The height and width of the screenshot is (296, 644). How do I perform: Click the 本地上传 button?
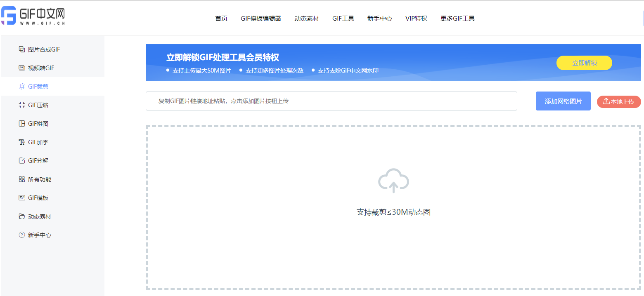point(619,102)
